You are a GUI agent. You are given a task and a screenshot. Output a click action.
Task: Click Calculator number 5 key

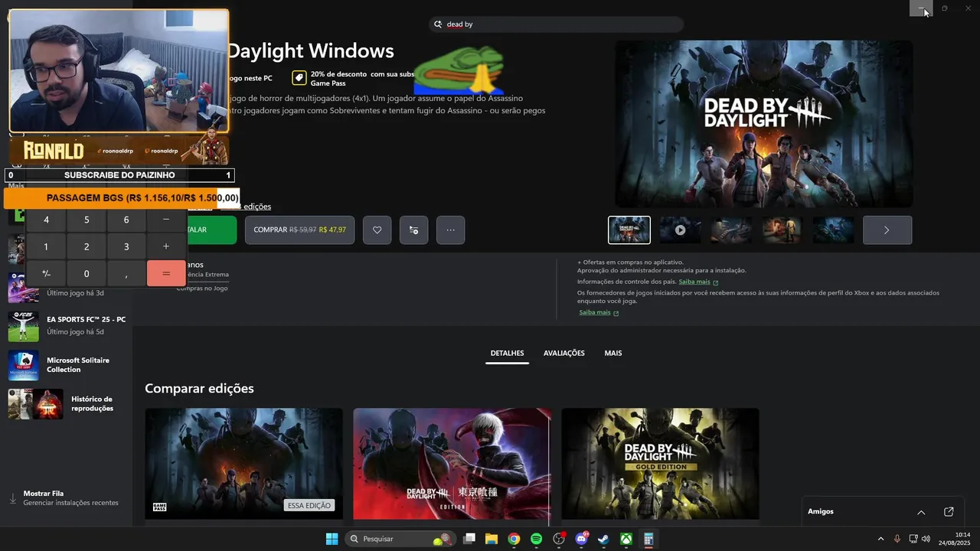pos(87,220)
